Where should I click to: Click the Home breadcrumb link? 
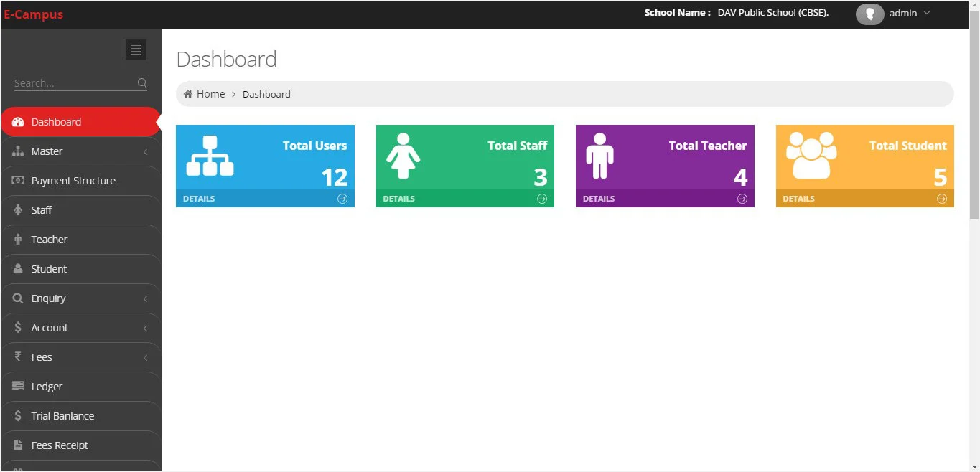(x=210, y=94)
